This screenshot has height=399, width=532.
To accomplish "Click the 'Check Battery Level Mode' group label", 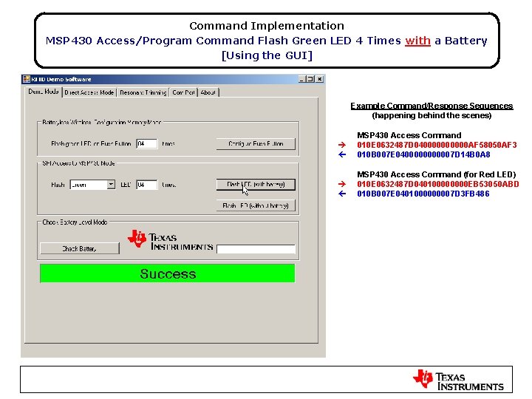I will point(75,222).
